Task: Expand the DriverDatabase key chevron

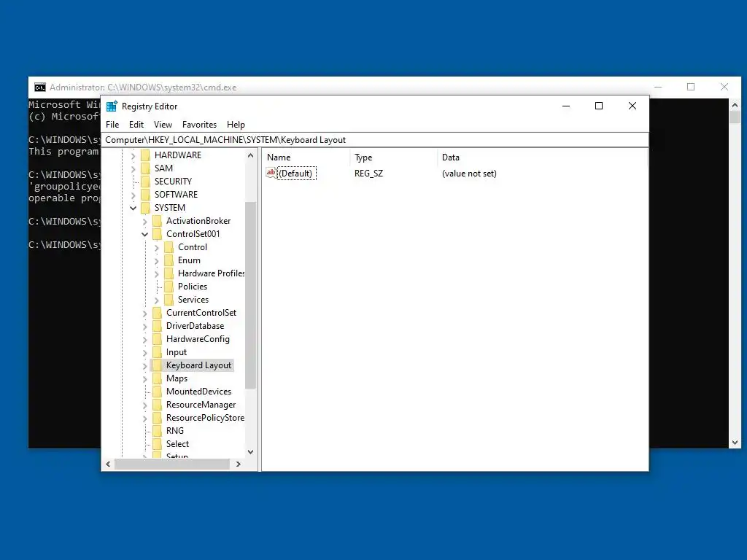Action: pyautogui.click(x=145, y=327)
